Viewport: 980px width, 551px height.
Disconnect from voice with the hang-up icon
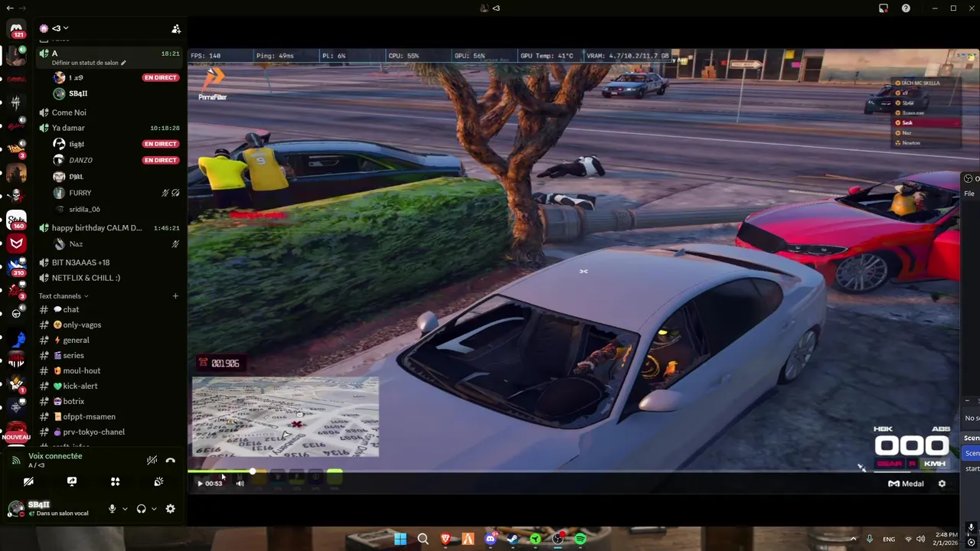coord(170,460)
